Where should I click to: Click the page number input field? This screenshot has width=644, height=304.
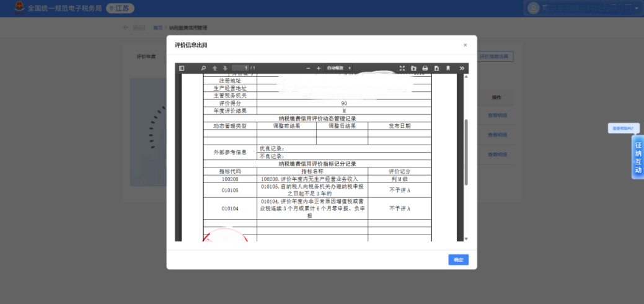pos(240,68)
